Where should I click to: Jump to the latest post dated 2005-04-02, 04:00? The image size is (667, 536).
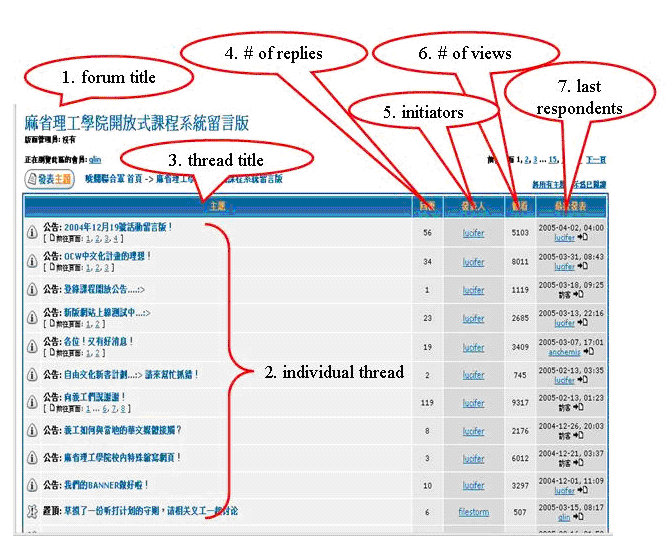[583, 237]
